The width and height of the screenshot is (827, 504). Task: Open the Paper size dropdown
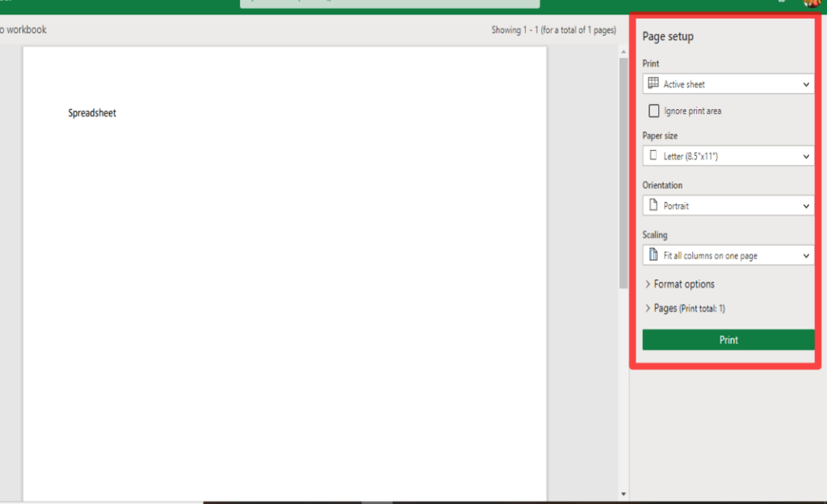tap(727, 156)
